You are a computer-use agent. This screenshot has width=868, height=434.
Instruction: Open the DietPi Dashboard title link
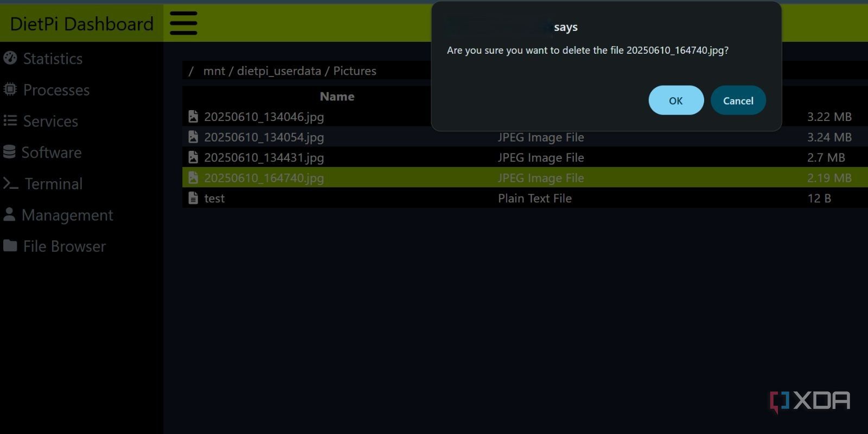point(81,24)
